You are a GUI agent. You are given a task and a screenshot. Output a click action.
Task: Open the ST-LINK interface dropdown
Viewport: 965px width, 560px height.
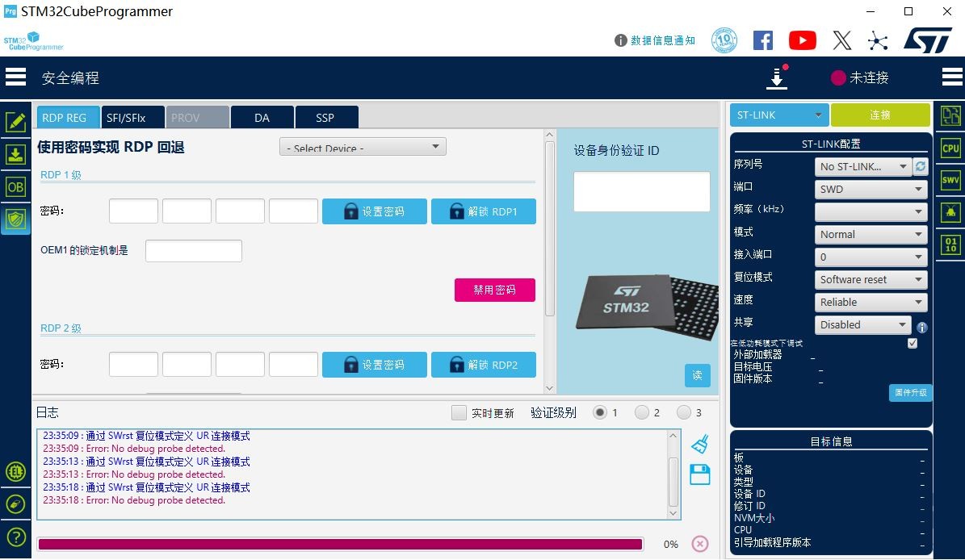pyautogui.click(x=779, y=115)
